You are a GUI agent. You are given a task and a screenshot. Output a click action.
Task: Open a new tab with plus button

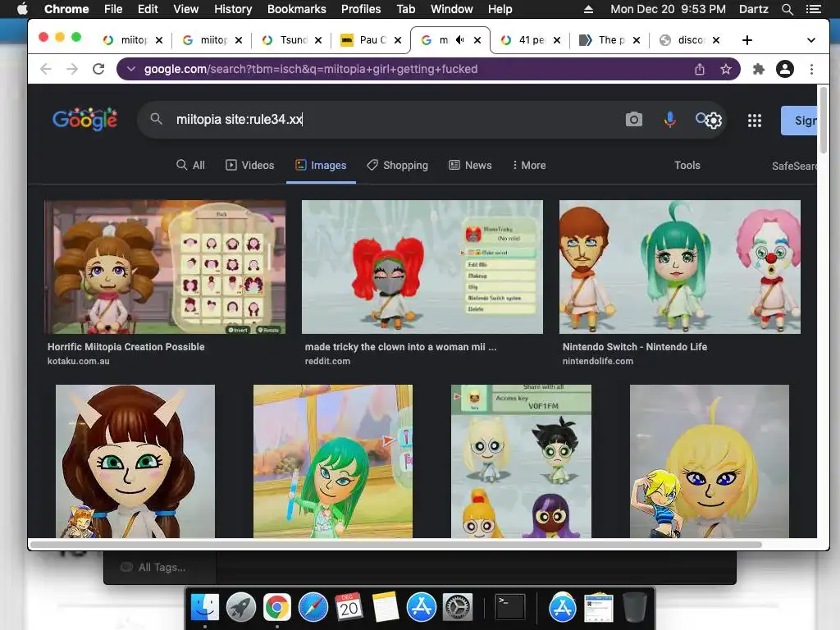pyautogui.click(x=746, y=40)
